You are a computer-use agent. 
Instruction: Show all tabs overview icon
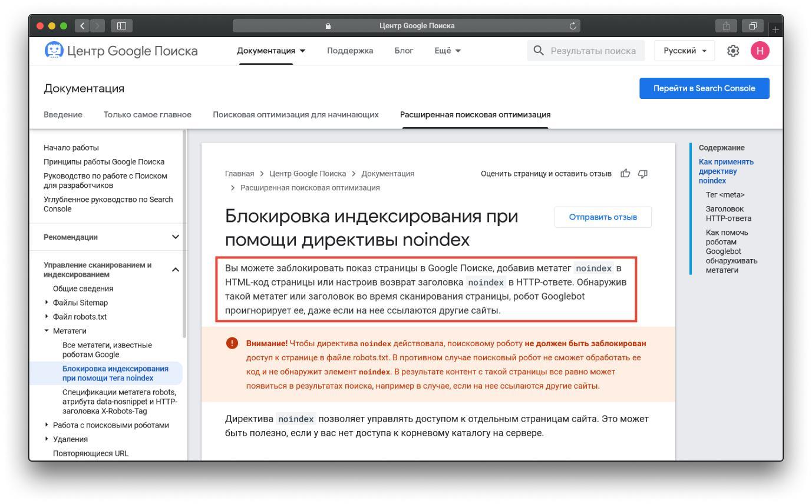[x=752, y=26]
